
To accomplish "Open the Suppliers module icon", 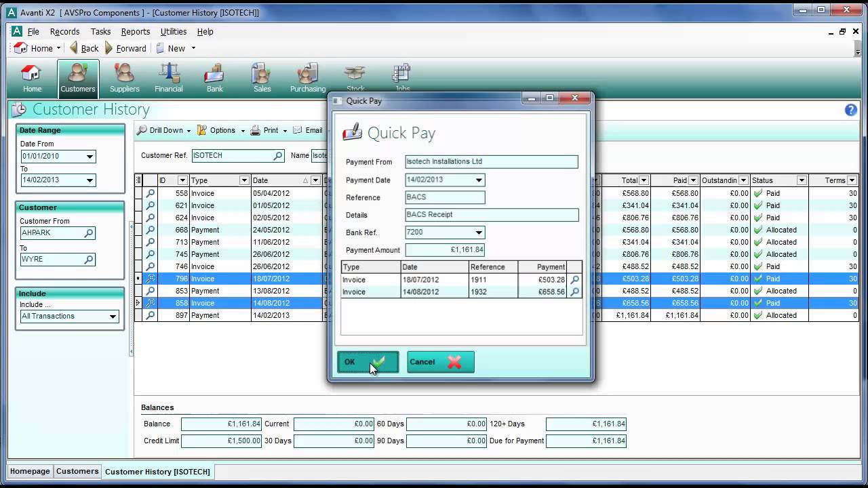I will tap(125, 79).
